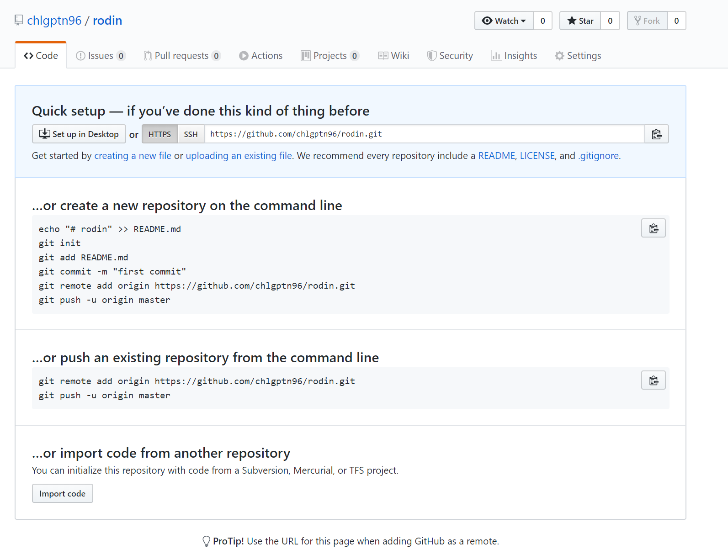Screen dimensions: 728x560
Task: Click the forks count next to Fork
Action: [677, 21]
